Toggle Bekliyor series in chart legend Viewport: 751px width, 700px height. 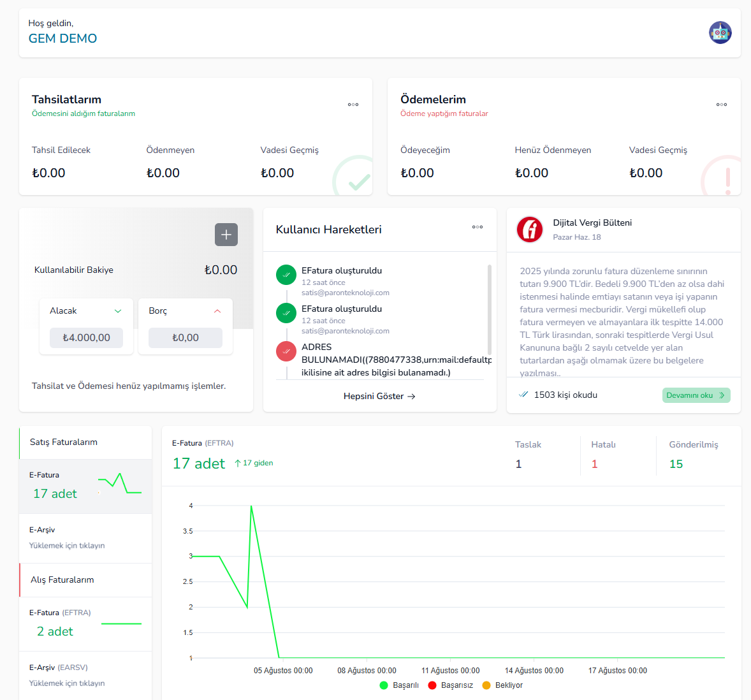pyautogui.click(x=502, y=685)
